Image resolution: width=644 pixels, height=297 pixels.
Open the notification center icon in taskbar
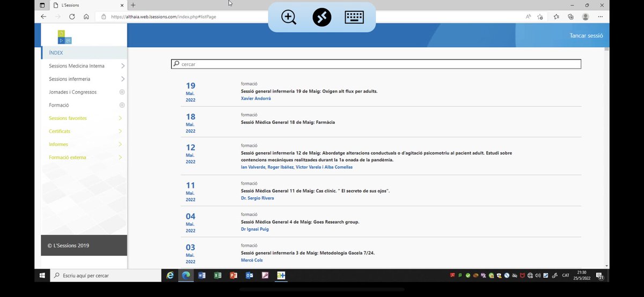pos(601,276)
